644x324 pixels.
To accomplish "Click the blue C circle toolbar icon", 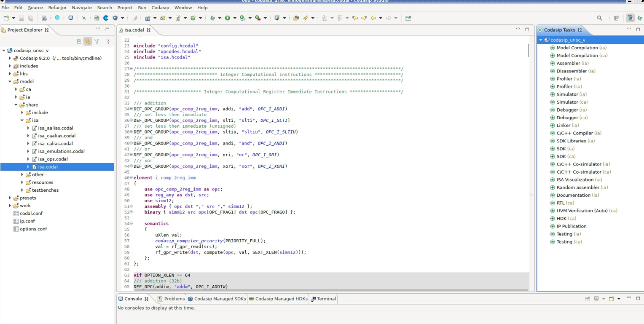I will click(x=106, y=18).
